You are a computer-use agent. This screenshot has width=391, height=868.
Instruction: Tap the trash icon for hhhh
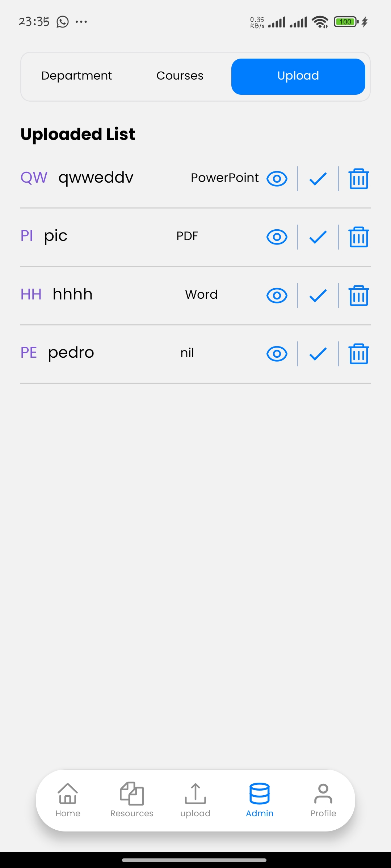[358, 295]
